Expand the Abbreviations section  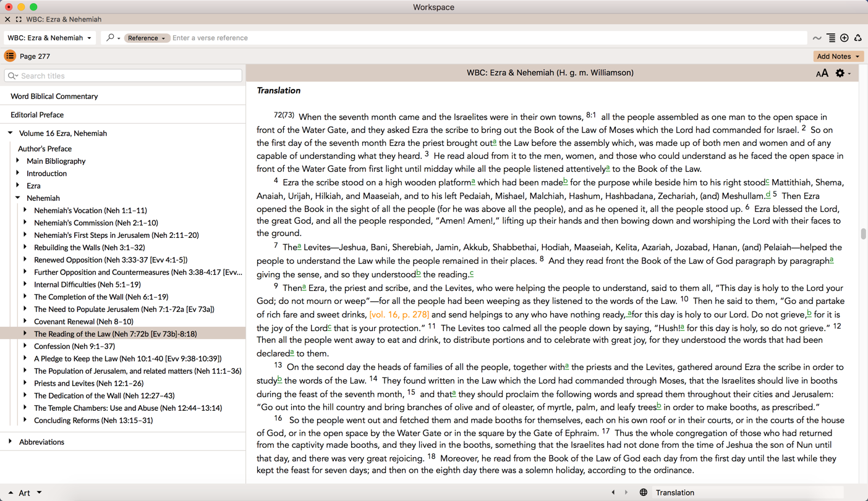(11, 442)
